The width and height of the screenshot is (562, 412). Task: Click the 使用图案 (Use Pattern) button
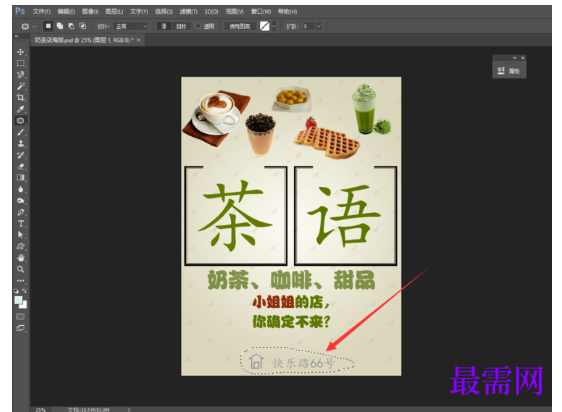240,26
